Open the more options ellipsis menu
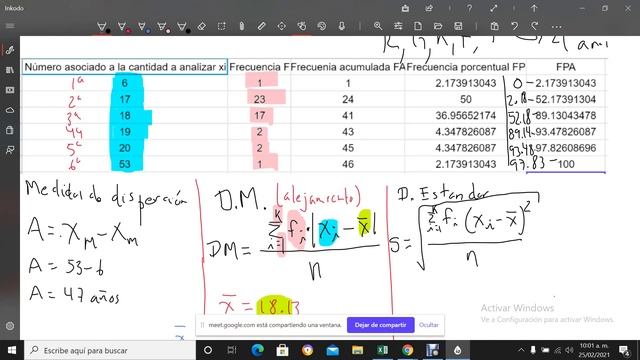Viewport: 640px width, 360px height. point(556,27)
